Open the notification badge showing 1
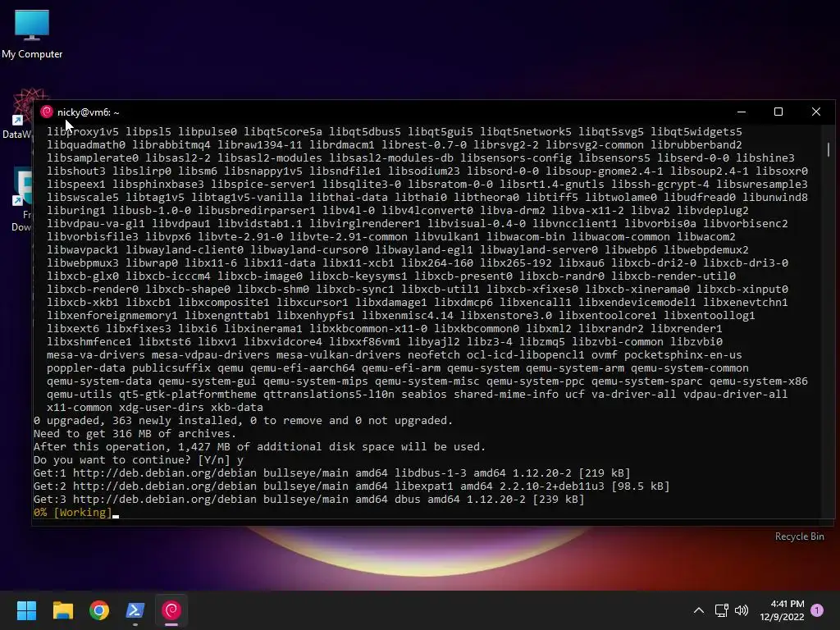The image size is (840, 630). [x=817, y=610]
